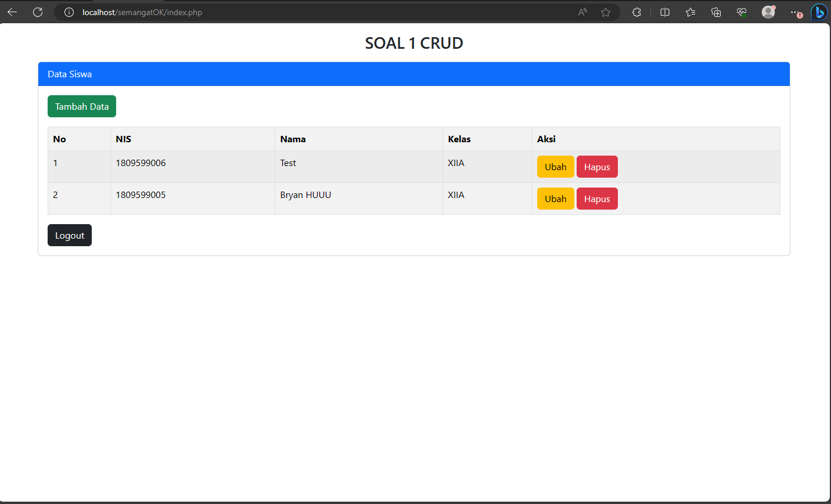This screenshot has height=504, width=831.
Task: Open the browser Extensions puzzle icon
Action: (636, 12)
